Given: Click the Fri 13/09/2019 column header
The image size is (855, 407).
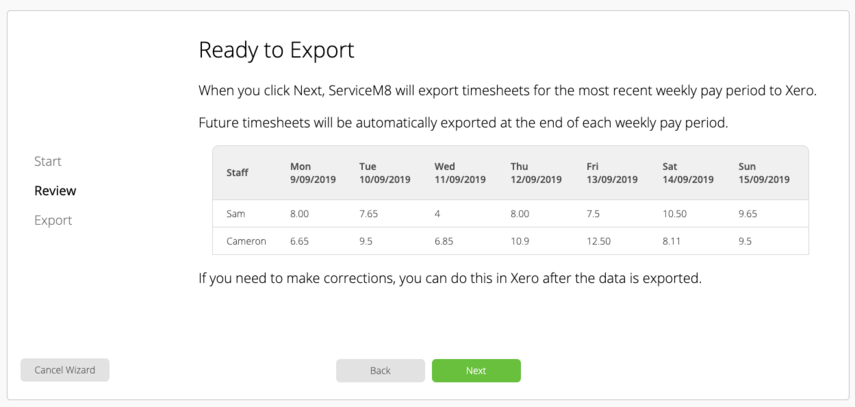Looking at the screenshot, I should (612, 172).
